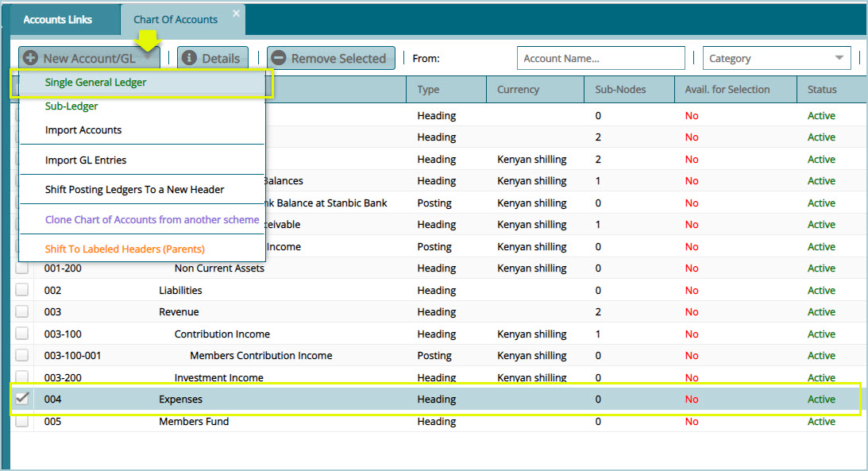Viewport: 868px width, 471px height.
Task: Check the 003 Revenue row checkbox
Action: click(22, 311)
